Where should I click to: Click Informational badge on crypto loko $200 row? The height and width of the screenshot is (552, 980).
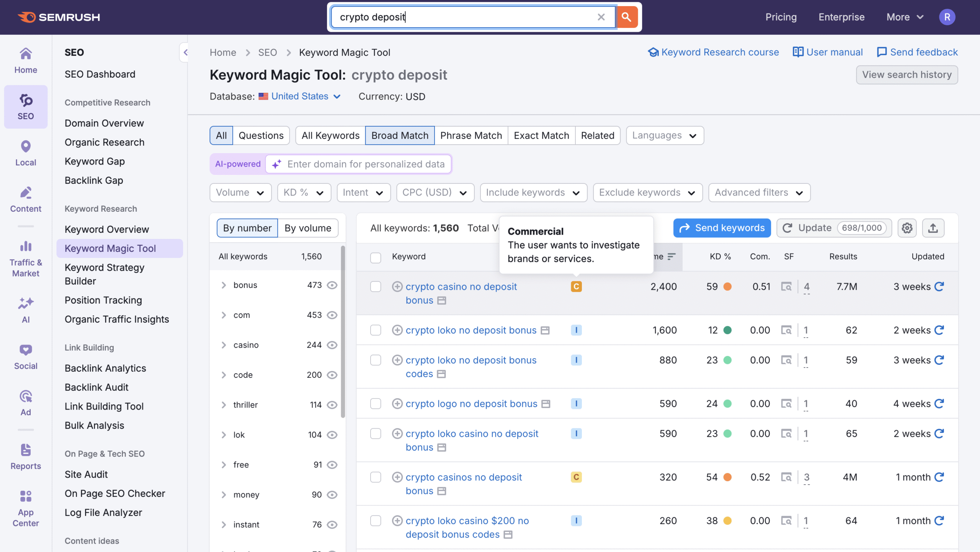pyautogui.click(x=576, y=521)
